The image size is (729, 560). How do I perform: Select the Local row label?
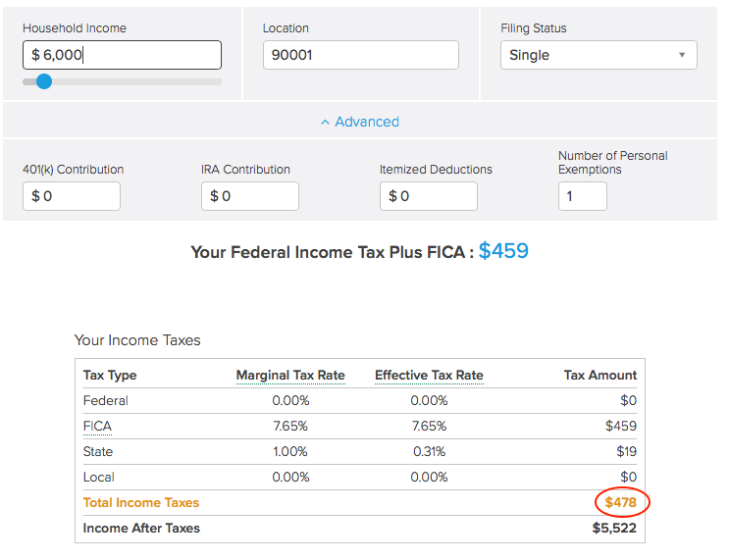tap(98, 478)
